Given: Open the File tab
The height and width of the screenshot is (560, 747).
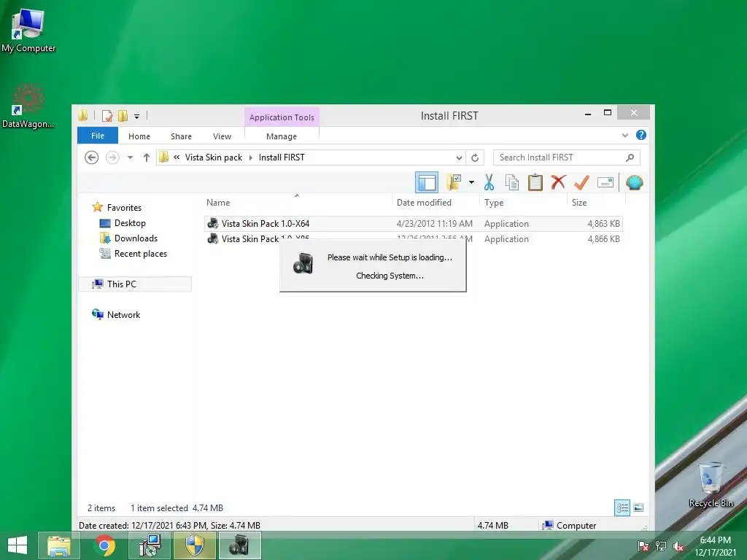Looking at the screenshot, I should [x=98, y=136].
